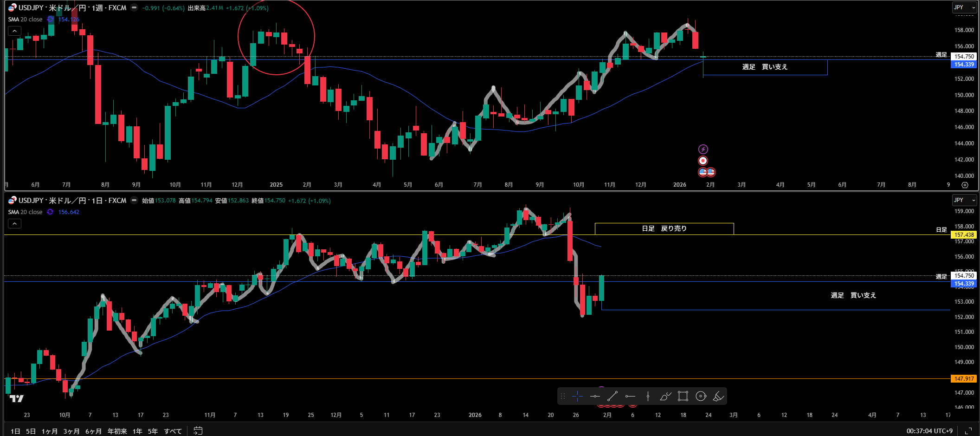
Task: Open weekly chart price scale settings gear
Action: [965, 185]
